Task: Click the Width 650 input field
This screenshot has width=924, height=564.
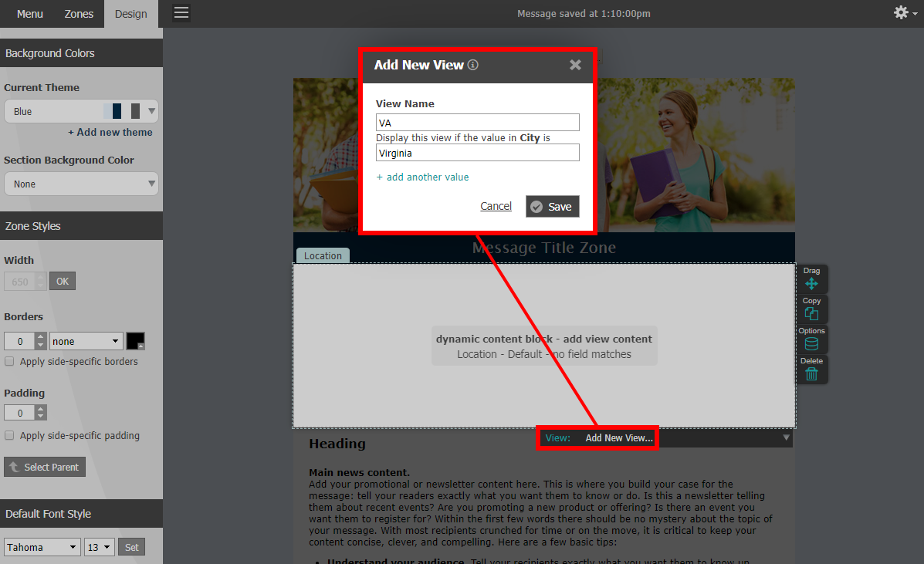Action: point(20,282)
